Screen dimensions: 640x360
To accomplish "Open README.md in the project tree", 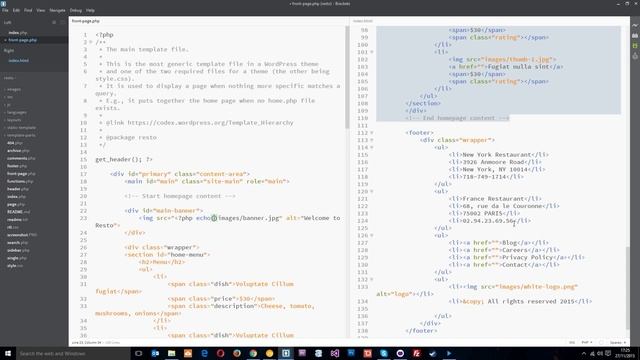I will [18, 212].
